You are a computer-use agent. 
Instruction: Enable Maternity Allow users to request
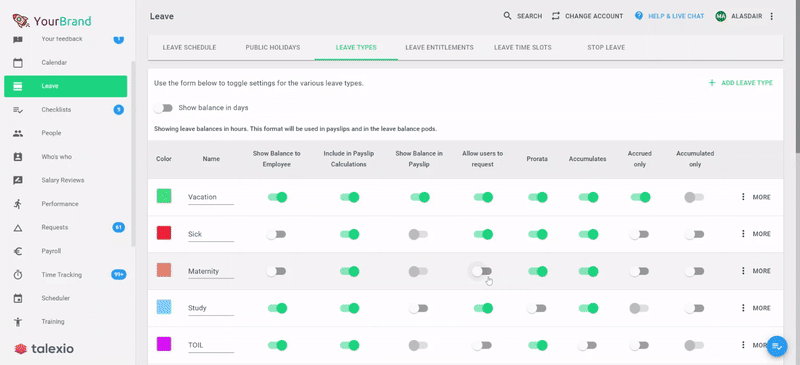[x=482, y=271]
